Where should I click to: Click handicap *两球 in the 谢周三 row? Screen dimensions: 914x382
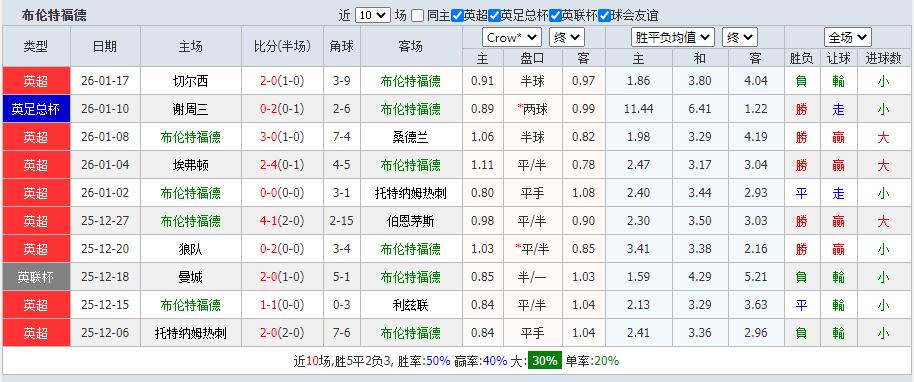[x=532, y=109]
